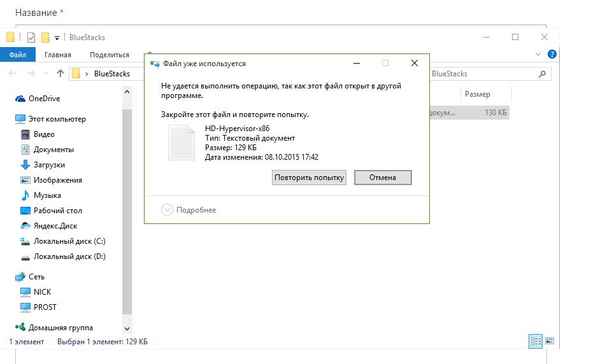The height and width of the screenshot is (364, 591).
Task: Click the navigation pane scrollbar thumb
Action: 127,211
